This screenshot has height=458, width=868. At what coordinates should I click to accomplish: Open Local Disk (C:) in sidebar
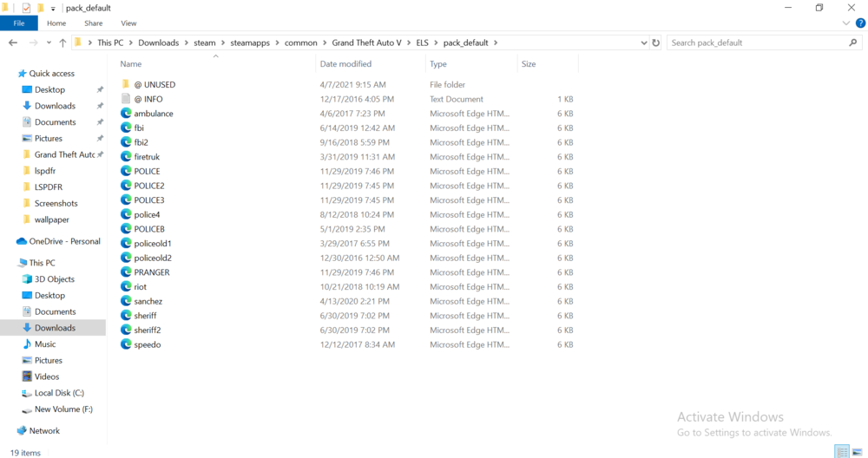(53, 393)
